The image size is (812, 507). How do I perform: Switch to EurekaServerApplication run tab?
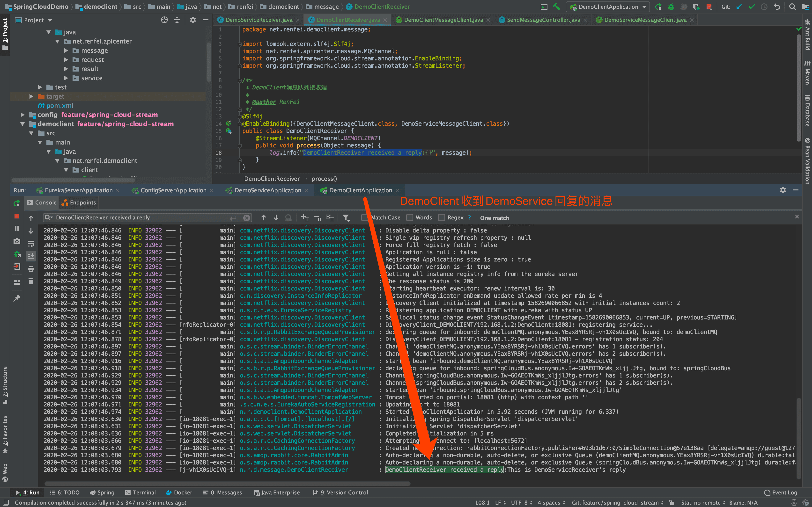[x=79, y=190]
